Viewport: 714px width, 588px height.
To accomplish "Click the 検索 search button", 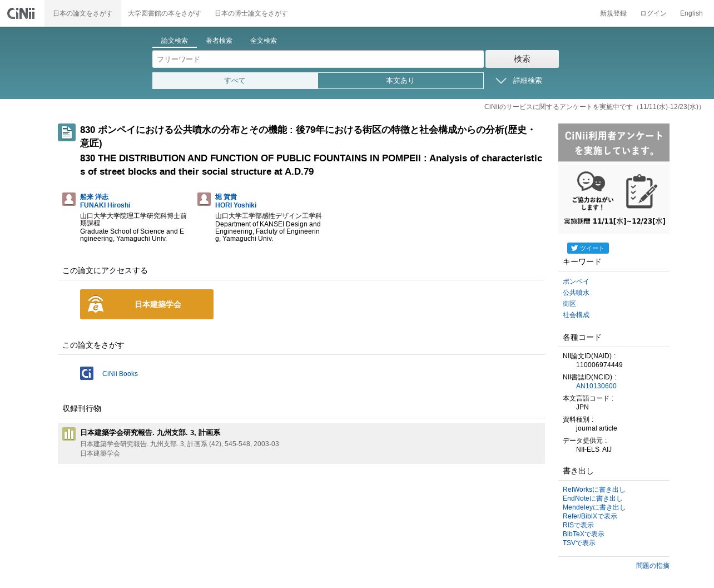I will click(x=522, y=59).
